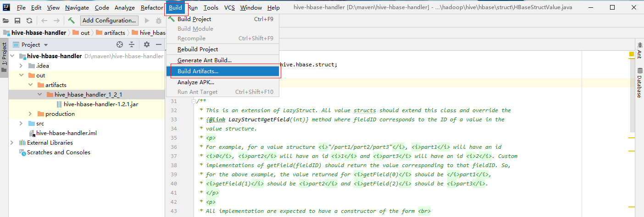Fold the Javadoc comment at line 31

[194, 101]
